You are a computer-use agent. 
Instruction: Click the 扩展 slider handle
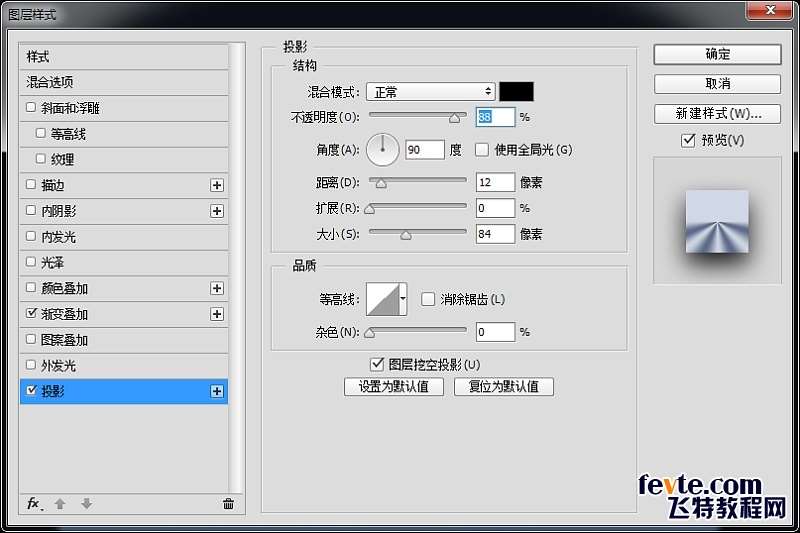370,209
